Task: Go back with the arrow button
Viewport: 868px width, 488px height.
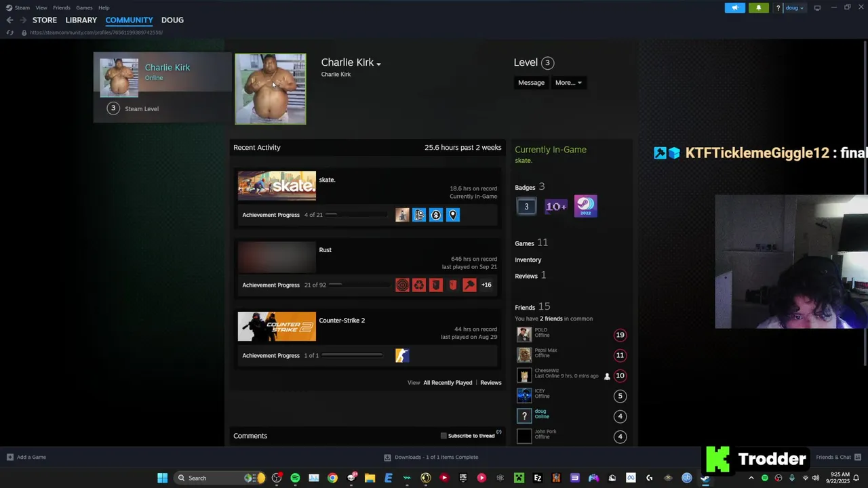Action: coord(9,20)
